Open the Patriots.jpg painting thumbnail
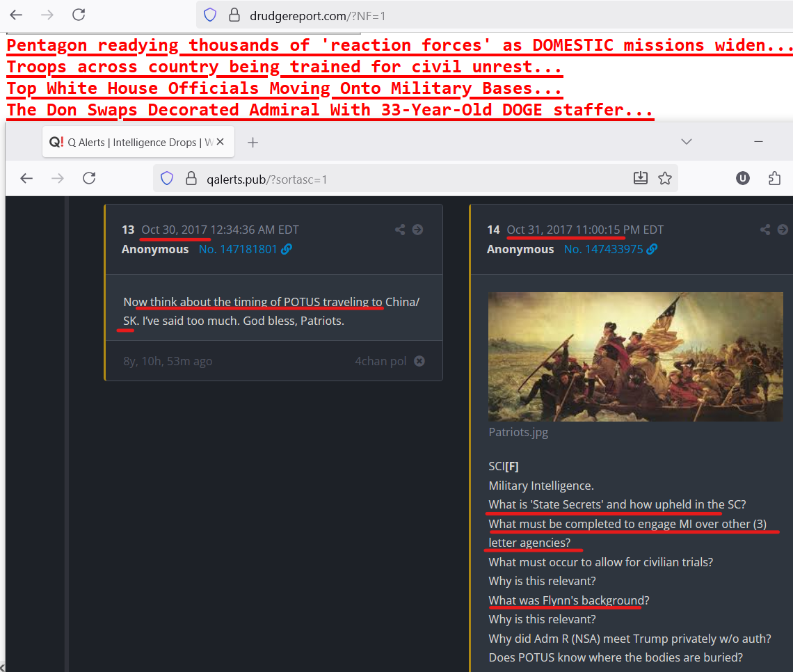The width and height of the screenshot is (793, 672). 635,356
